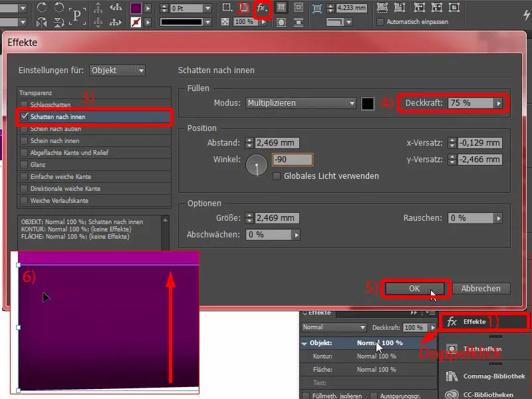Click the Winkel angle dial

click(257, 165)
